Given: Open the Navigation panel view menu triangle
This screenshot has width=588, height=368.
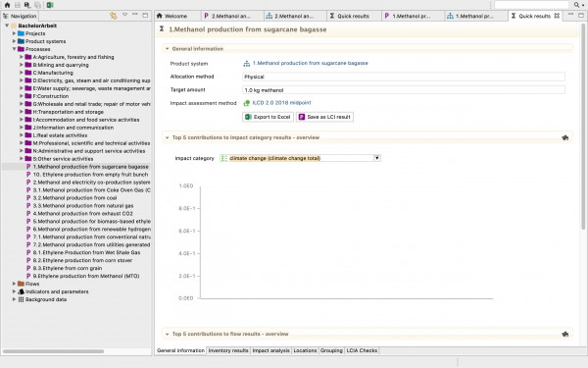Looking at the screenshot, I should click(x=124, y=15).
